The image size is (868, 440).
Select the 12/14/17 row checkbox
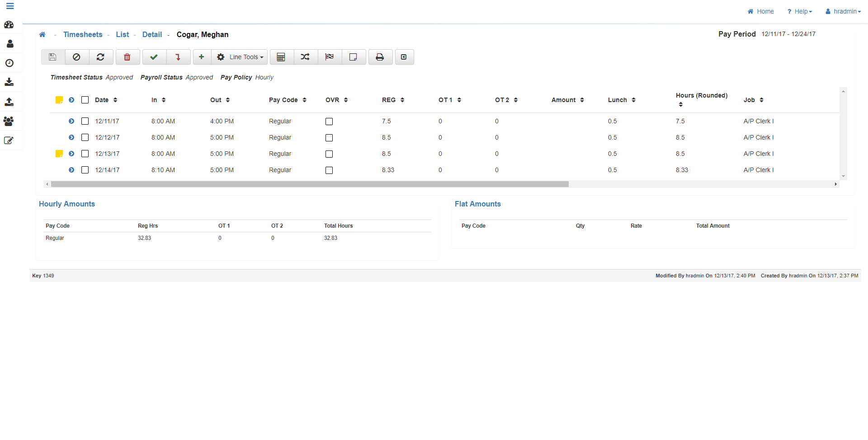[85, 170]
